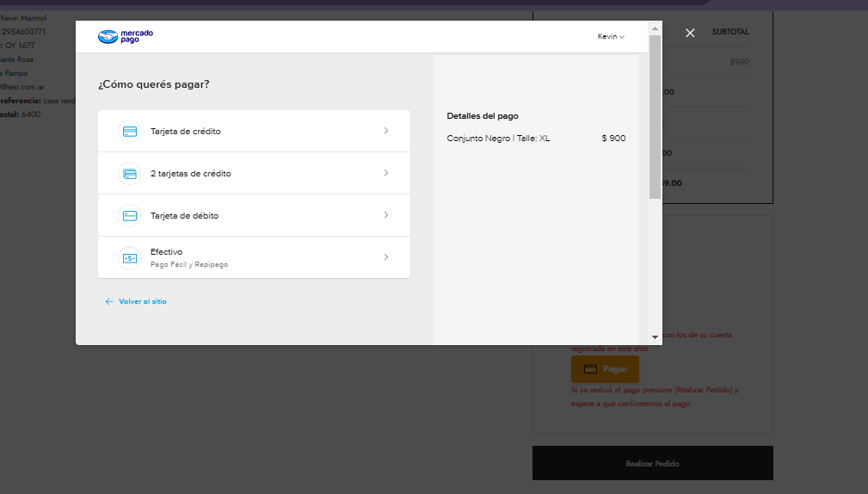Close the payment modal with the X
This screenshot has height=494, width=868.
point(690,33)
